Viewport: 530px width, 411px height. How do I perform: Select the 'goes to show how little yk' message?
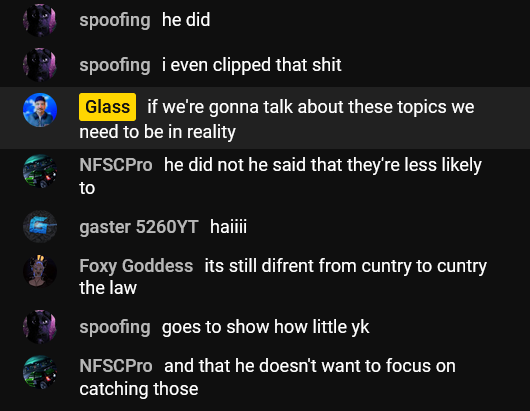(x=265, y=327)
